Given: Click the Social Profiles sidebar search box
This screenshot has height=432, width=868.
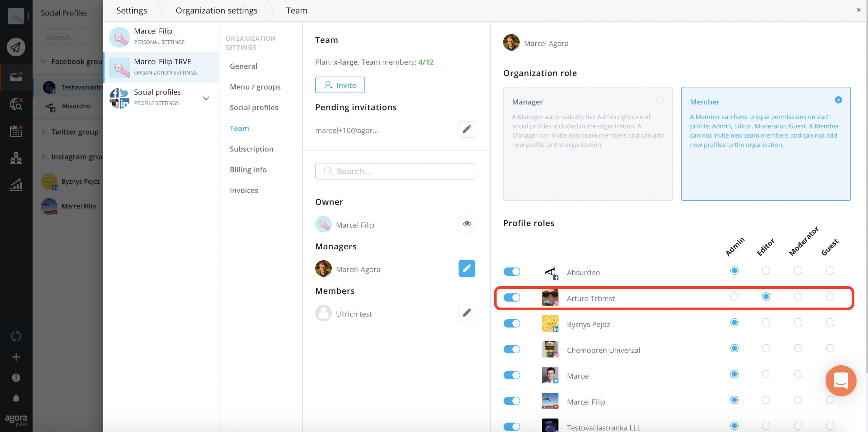Looking at the screenshot, I should click(72, 37).
